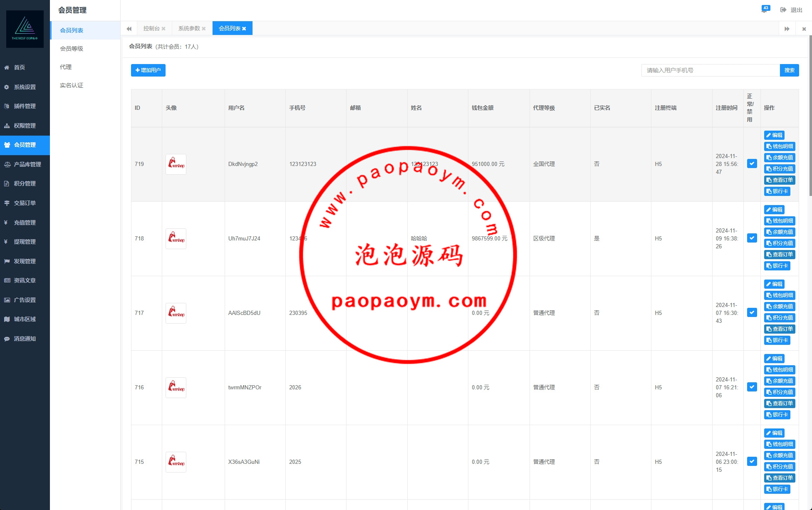The height and width of the screenshot is (510, 812).
Task: Click username cell AAlScBD5dU
Action: [244, 313]
